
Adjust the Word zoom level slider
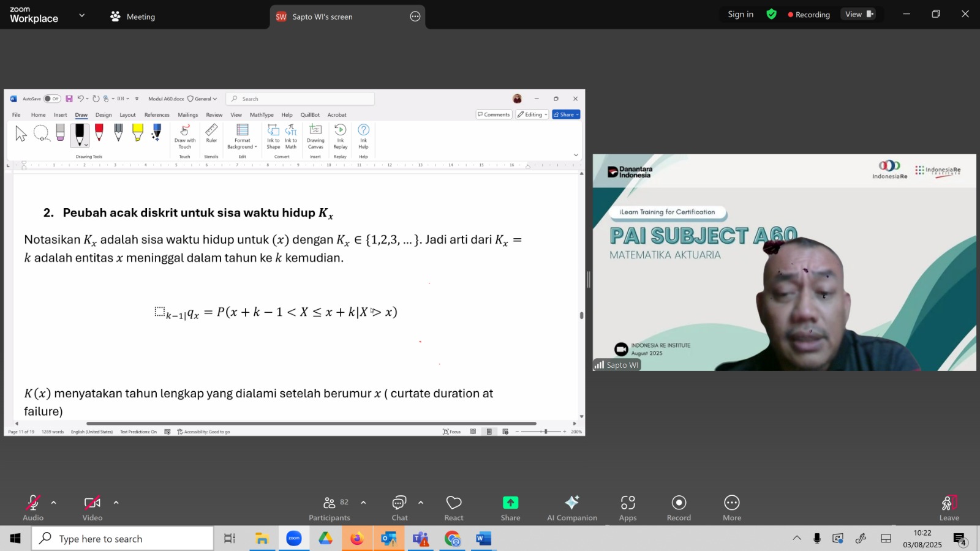(545, 432)
